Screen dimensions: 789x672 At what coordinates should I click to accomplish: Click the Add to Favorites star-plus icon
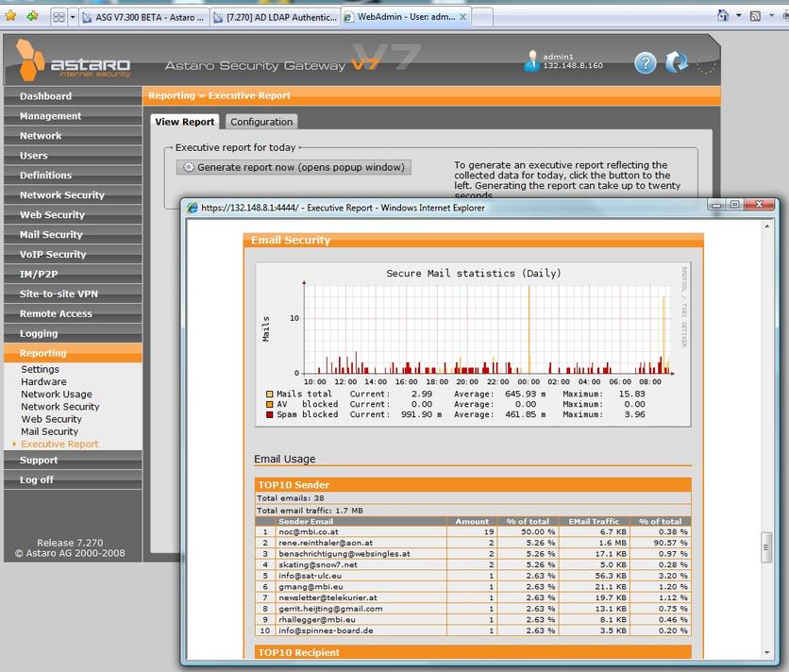(33, 16)
